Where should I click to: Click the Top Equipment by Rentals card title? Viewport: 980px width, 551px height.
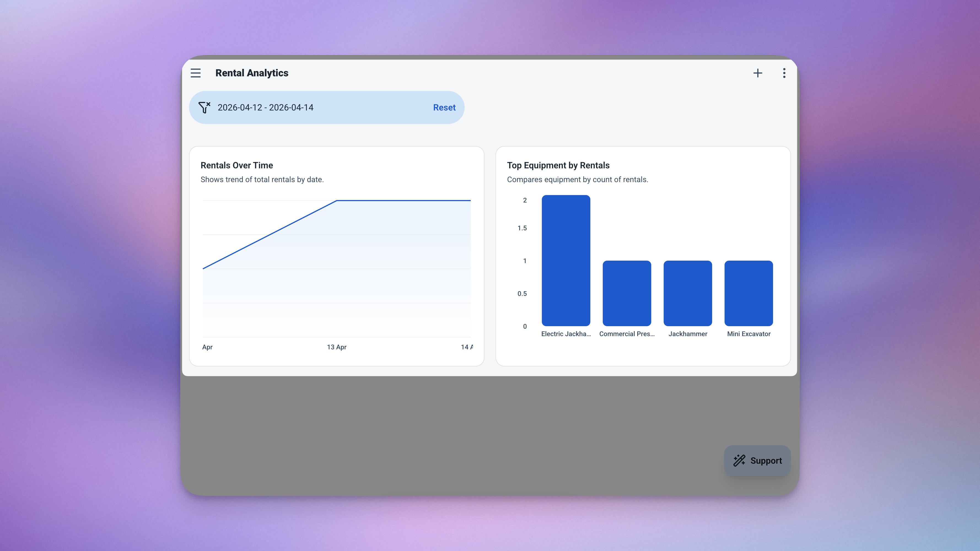pyautogui.click(x=558, y=165)
